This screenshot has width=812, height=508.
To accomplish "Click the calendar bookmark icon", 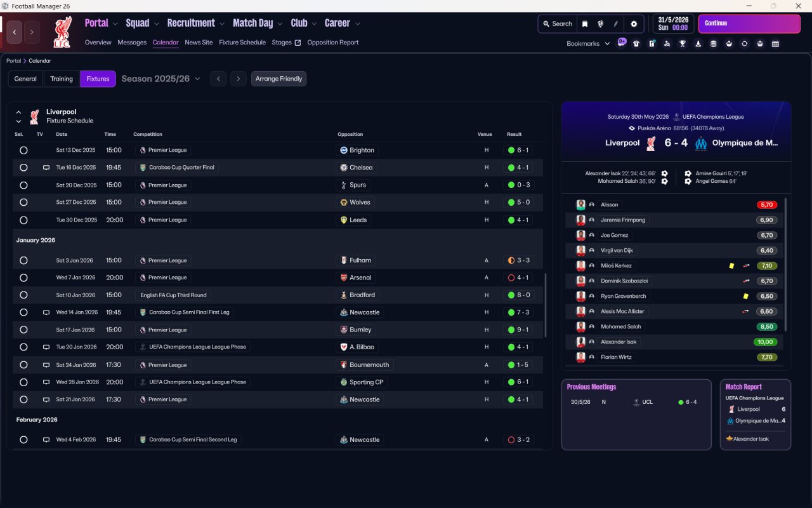I will point(775,44).
